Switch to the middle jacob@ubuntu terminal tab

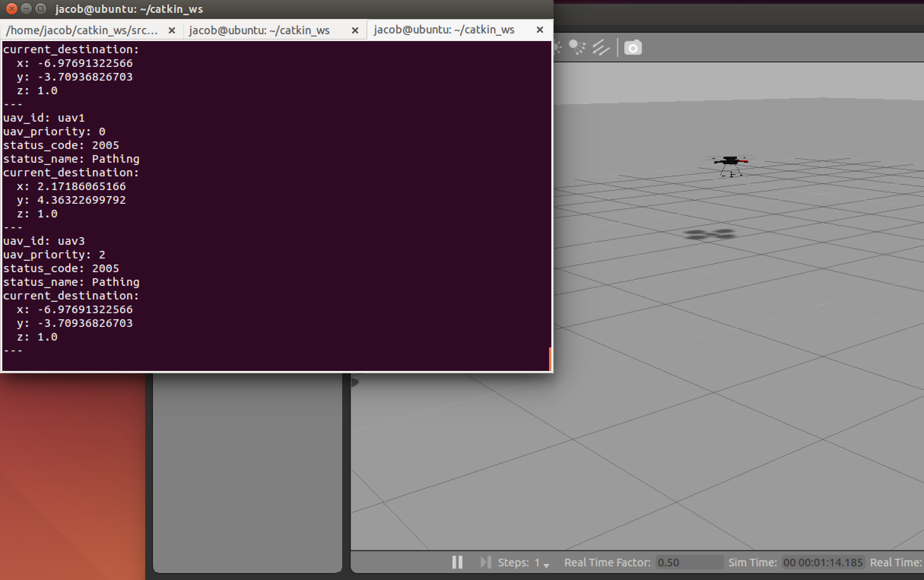pos(259,30)
